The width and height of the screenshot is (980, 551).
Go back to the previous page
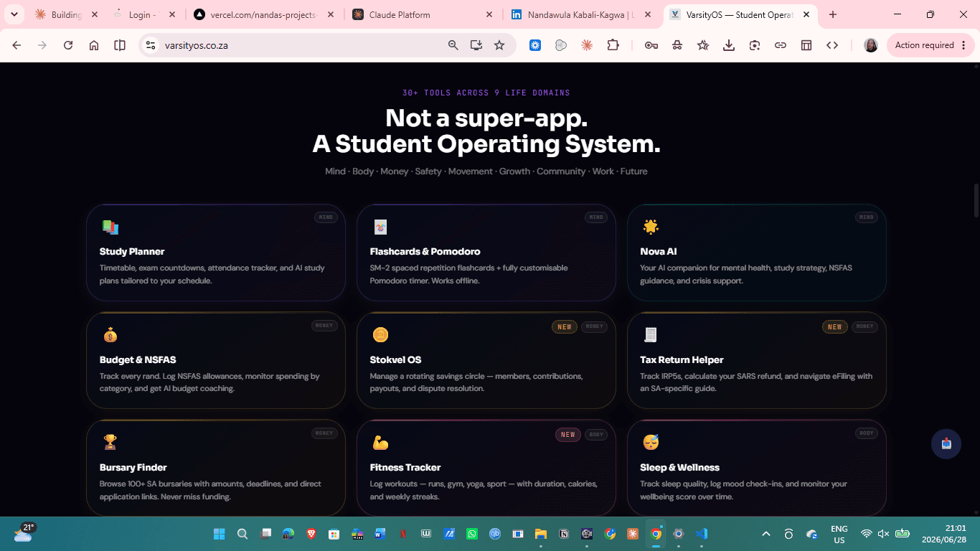pyautogui.click(x=17, y=45)
